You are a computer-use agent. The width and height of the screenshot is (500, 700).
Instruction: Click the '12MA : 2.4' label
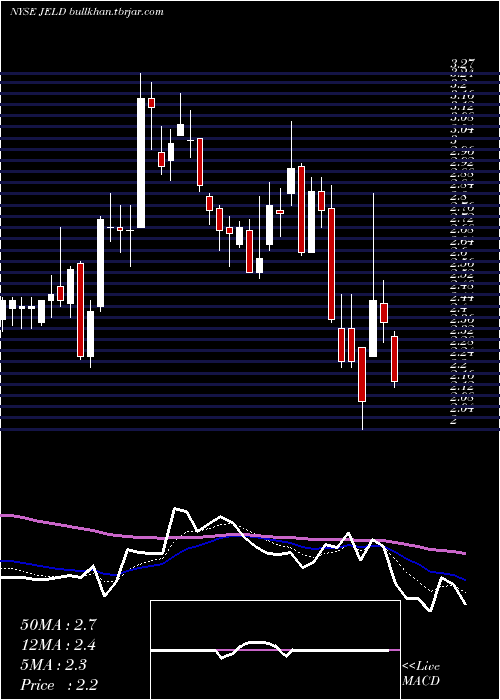coord(58,645)
